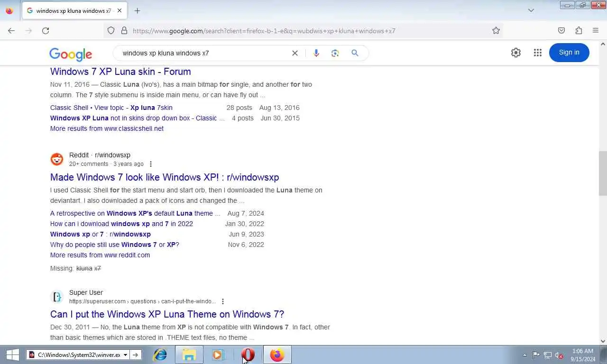Image resolution: width=607 pixels, height=364 pixels.
Task: Go back to the previous page
Action: coord(11,30)
